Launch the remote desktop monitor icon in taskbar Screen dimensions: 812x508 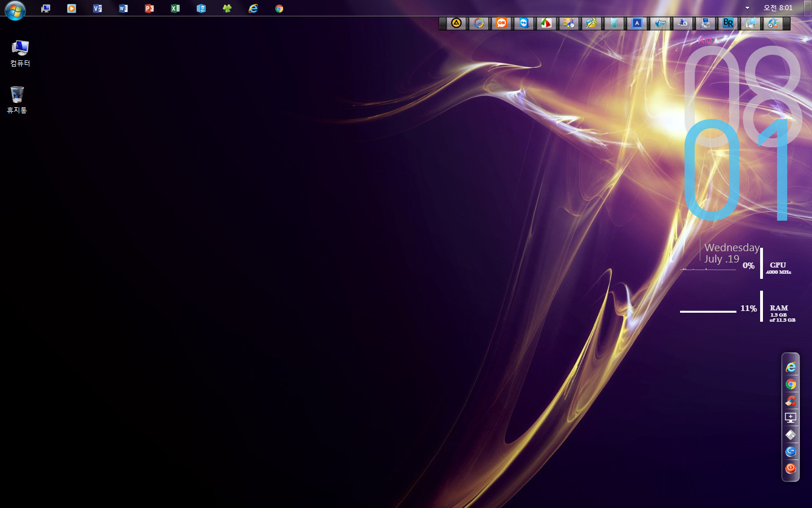(x=46, y=8)
